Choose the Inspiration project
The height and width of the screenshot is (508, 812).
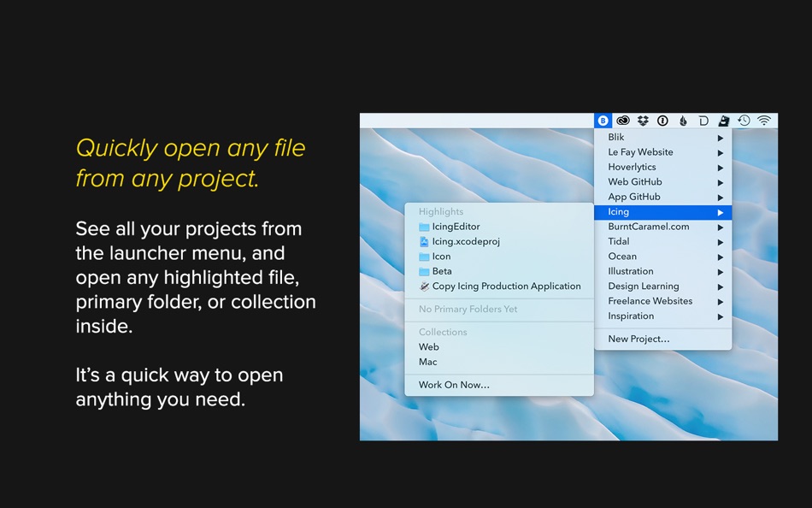663,316
